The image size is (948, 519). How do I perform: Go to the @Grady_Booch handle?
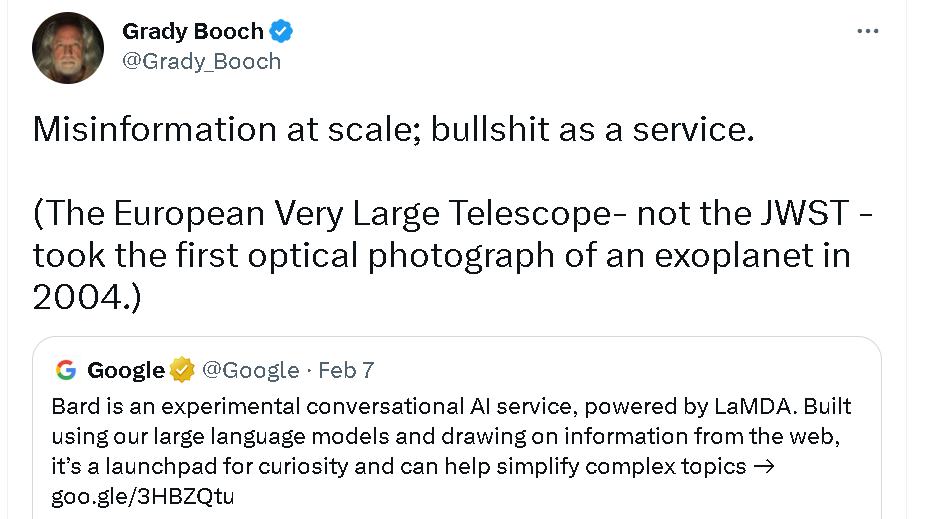(201, 62)
